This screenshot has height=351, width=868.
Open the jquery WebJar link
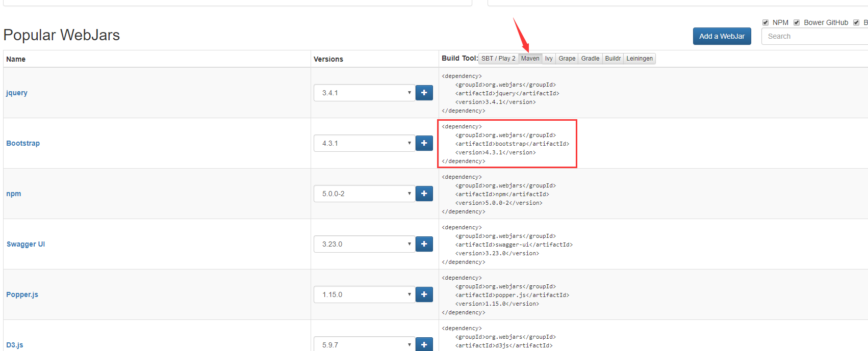pos(17,93)
